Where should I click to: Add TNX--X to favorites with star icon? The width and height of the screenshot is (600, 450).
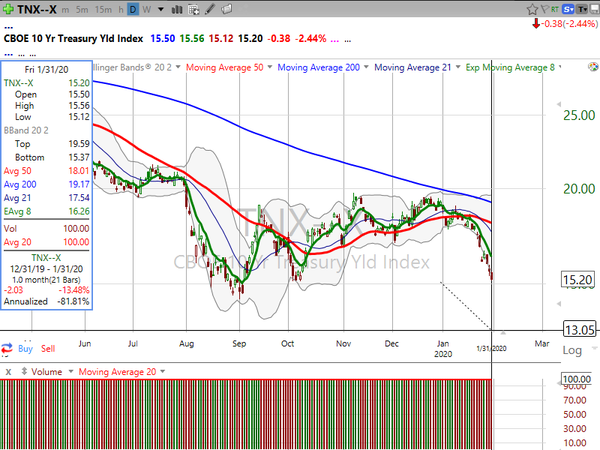[x=532, y=9]
